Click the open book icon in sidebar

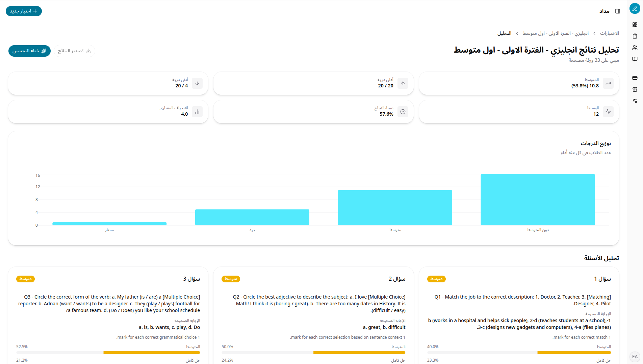click(x=635, y=59)
